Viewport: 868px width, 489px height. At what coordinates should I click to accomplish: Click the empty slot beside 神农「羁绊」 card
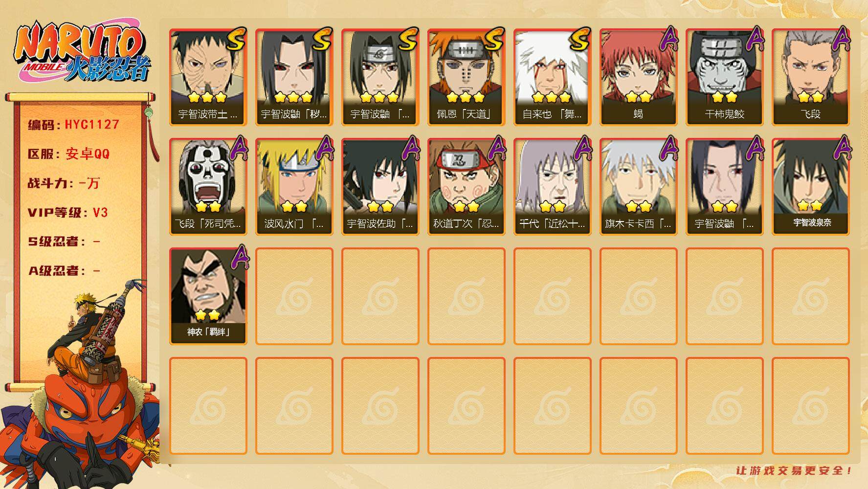click(x=294, y=296)
